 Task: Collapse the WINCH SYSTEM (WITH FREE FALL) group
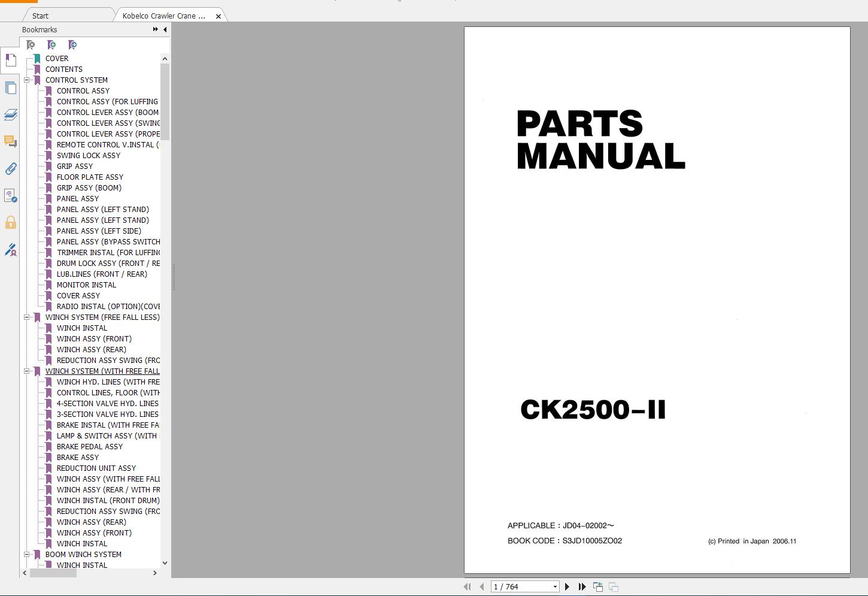click(x=27, y=371)
